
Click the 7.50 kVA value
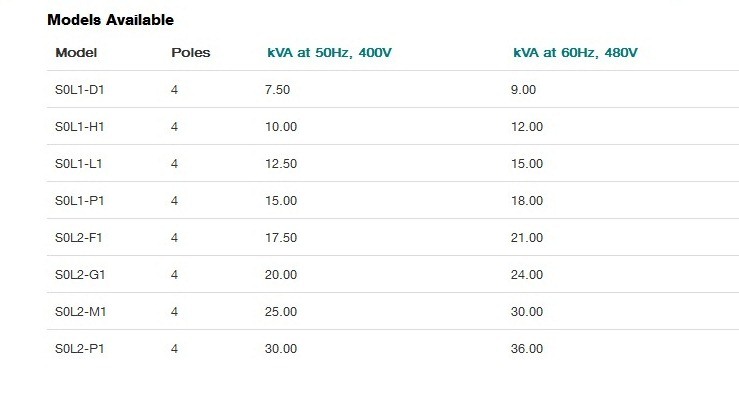tap(278, 90)
